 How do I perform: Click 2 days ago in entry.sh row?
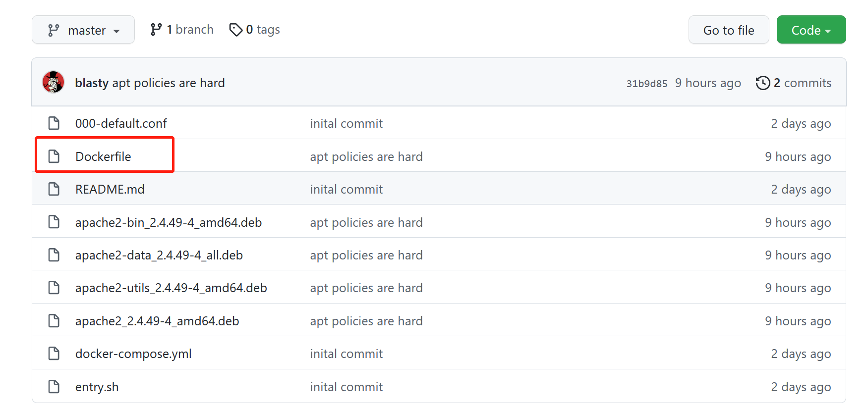[x=801, y=387]
